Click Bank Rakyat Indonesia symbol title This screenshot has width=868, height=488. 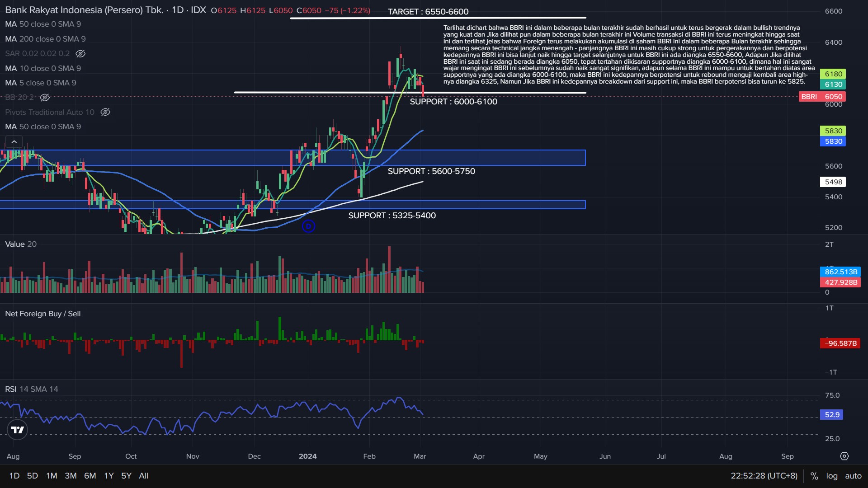pos(84,10)
